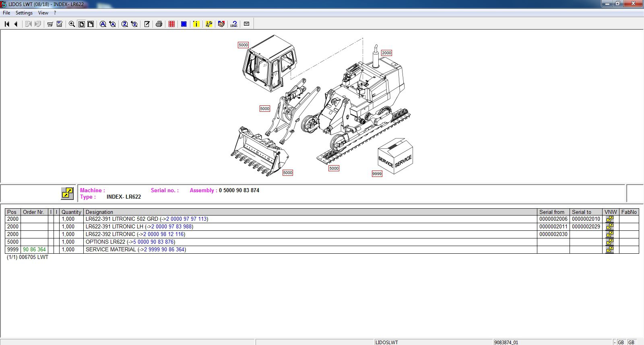Click the 5000 callout beside the lift arms

[264, 109]
